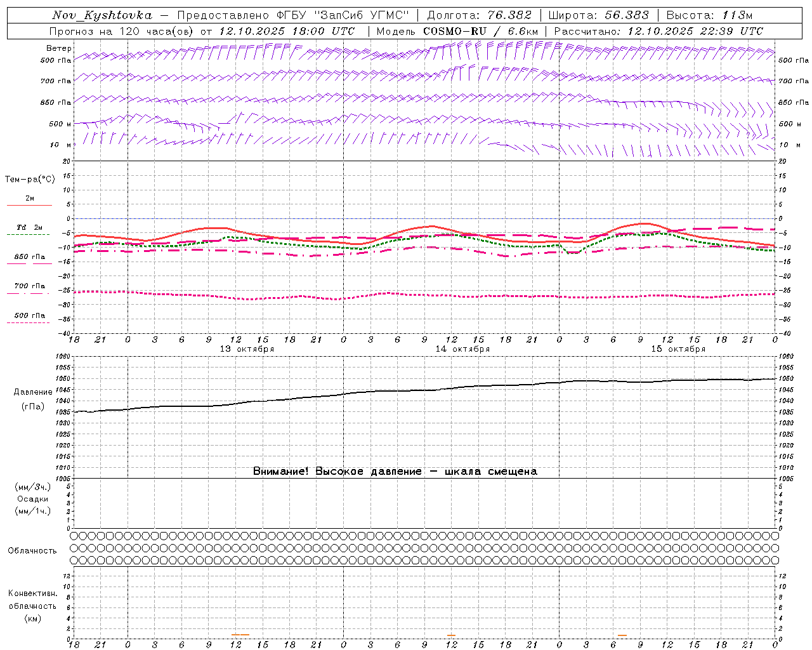Click the calculation time Рассчитано: 12.10.2025 22:39 UTC

[x=658, y=31]
